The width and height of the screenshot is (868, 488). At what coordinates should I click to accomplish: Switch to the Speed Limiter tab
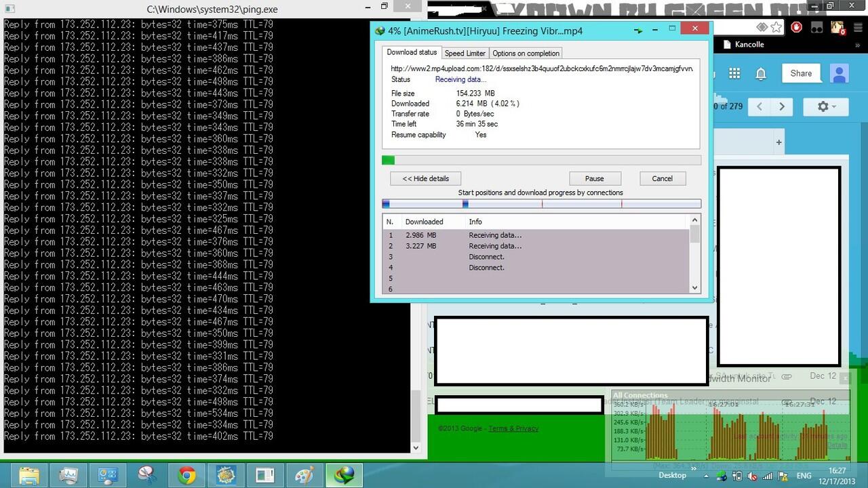(x=465, y=53)
